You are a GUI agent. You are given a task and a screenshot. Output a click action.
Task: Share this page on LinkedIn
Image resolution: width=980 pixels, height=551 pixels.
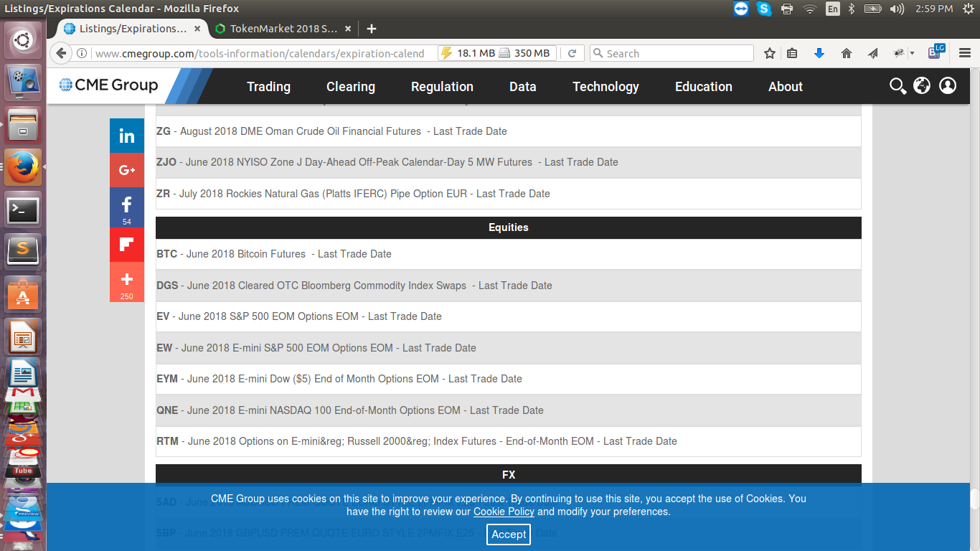pyautogui.click(x=127, y=136)
